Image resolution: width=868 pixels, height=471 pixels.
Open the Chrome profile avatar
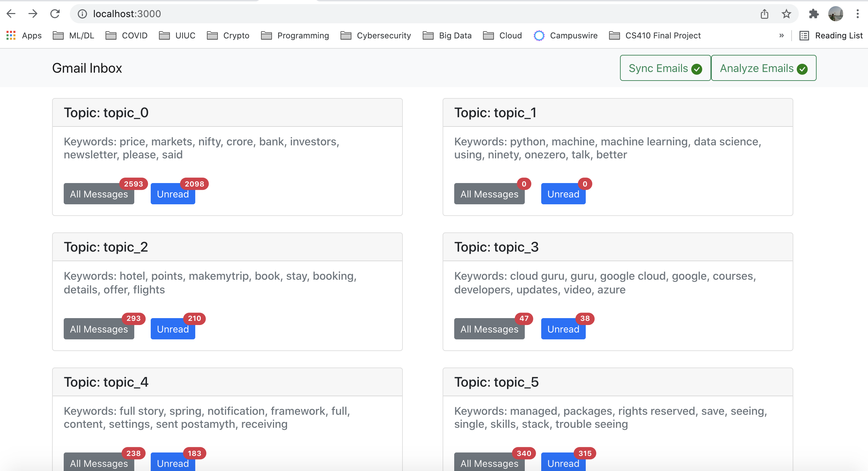835,14
